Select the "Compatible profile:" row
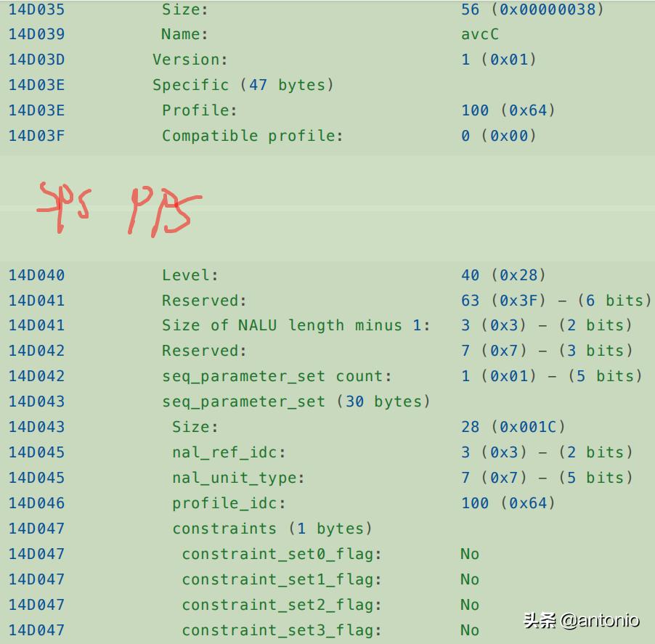The height and width of the screenshot is (644, 655). coord(252,136)
